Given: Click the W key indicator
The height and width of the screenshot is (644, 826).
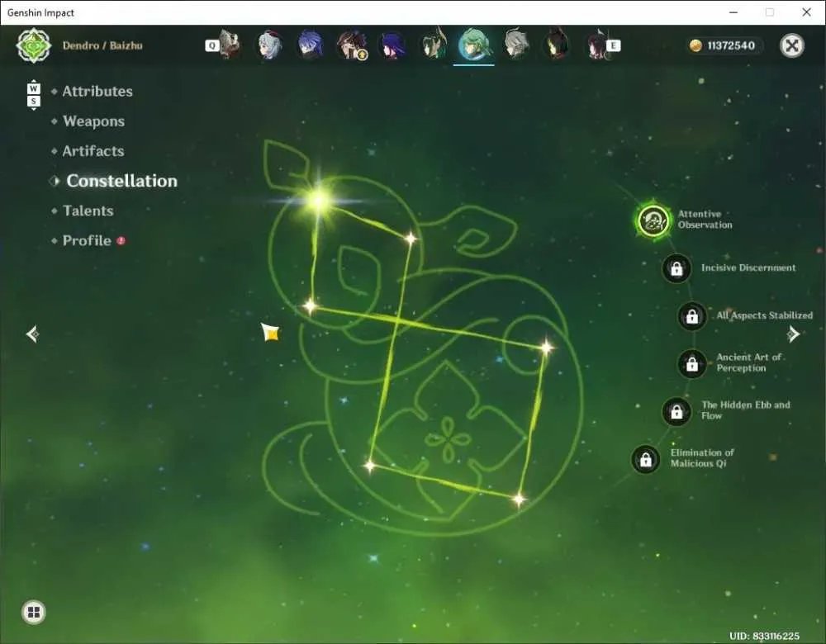Looking at the screenshot, I should point(33,88).
